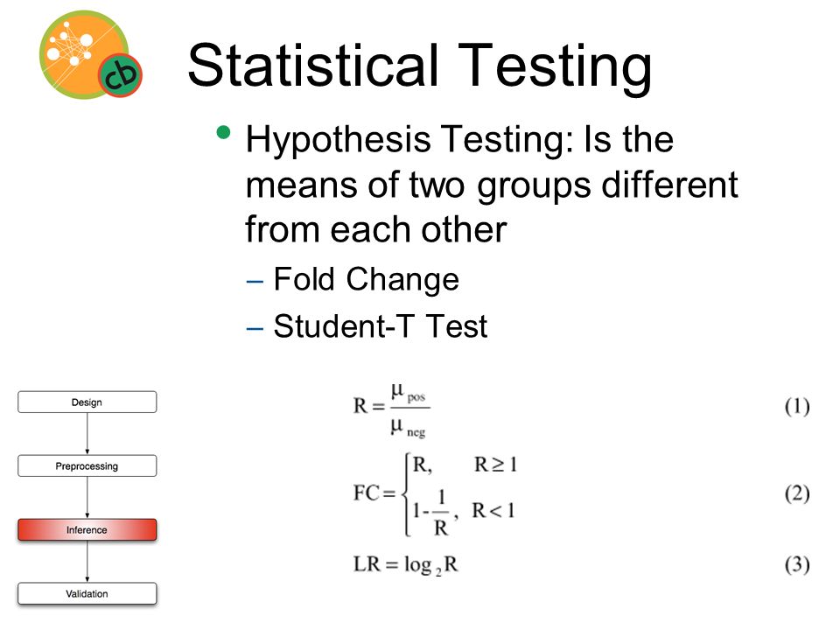Select the Design workflow box
The width and height of the screenshot is (840, 630).
87,402
